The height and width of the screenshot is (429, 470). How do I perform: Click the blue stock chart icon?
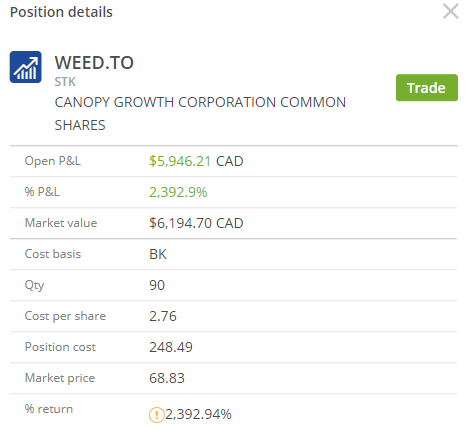[26, 67]
